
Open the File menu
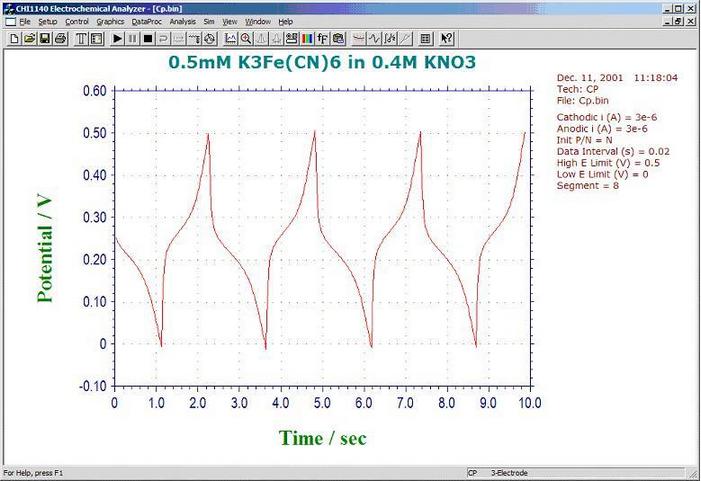25,21
